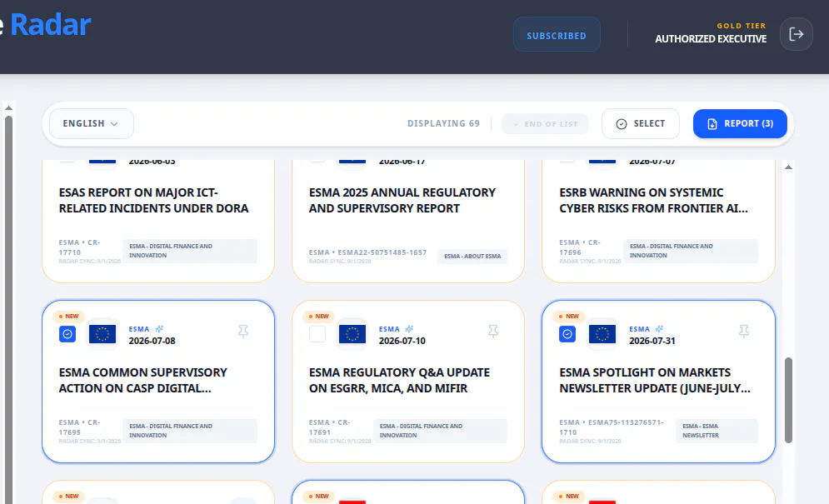Click the left panel scroll-up arrow

8,108
